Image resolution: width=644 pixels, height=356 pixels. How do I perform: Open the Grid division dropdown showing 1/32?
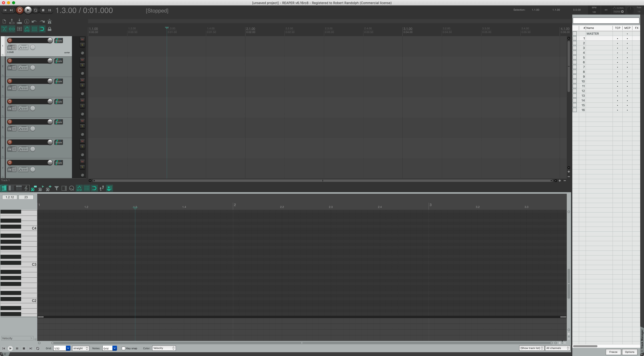click(x=62, y=348)
